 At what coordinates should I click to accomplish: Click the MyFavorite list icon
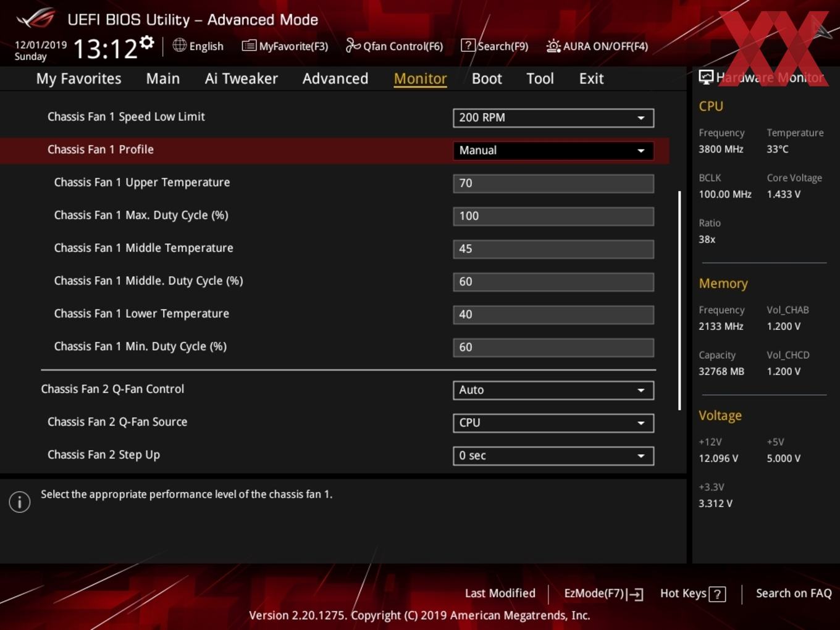(x=249, y=46)
